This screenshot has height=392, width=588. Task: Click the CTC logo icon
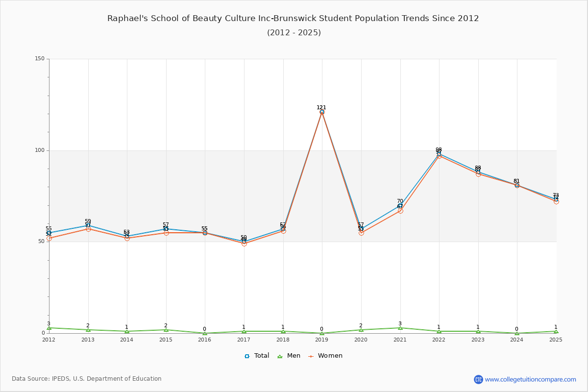point(478,379)
